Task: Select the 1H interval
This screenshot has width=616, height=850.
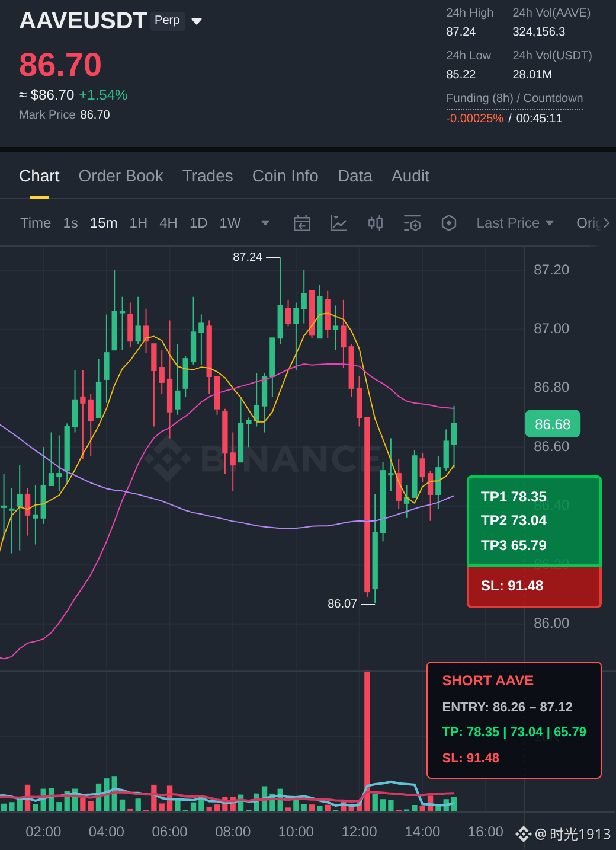Action: [138, 223]
